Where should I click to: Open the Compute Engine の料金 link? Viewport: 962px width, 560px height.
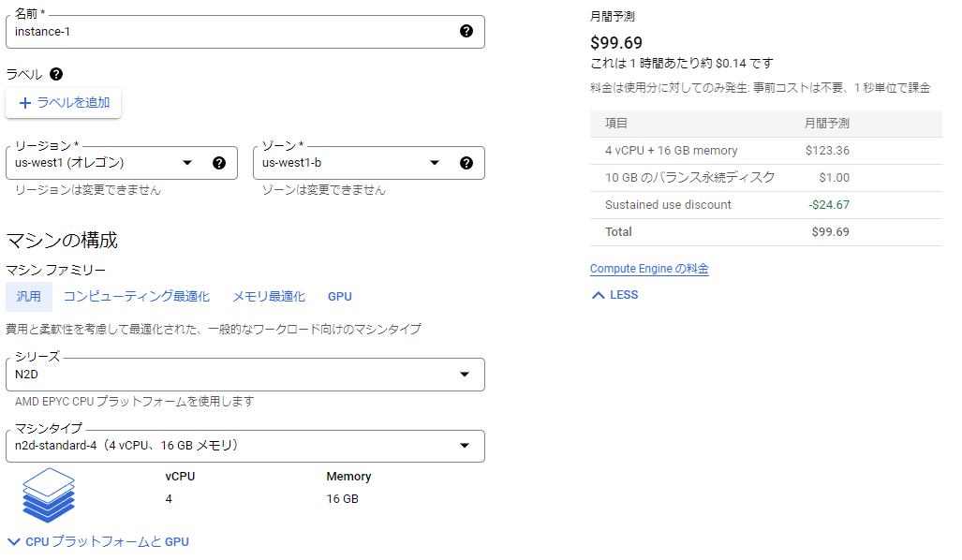(649, 269)
